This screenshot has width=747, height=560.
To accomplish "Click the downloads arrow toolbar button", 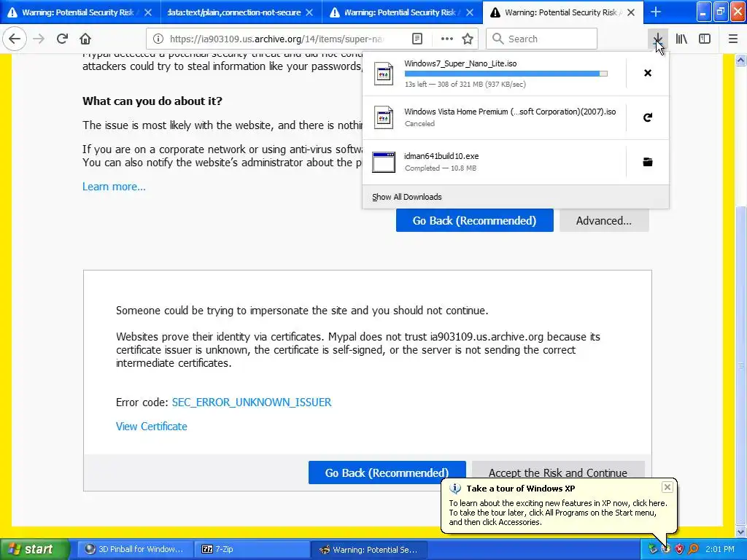I will click(x=657, y=39).
